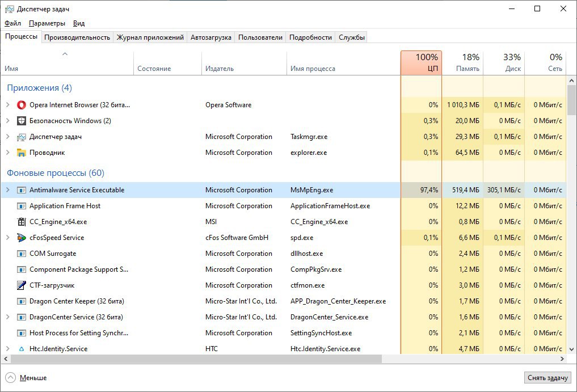Sort by the Сеть column header
Viewport: 577px width, 392px height.
pos(545,63)
